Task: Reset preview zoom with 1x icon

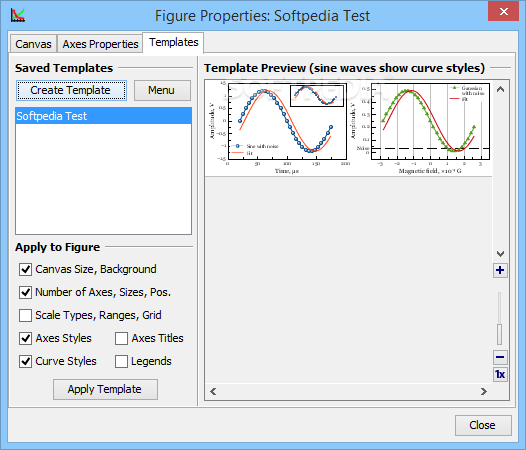Action: [x=500, y=374]
